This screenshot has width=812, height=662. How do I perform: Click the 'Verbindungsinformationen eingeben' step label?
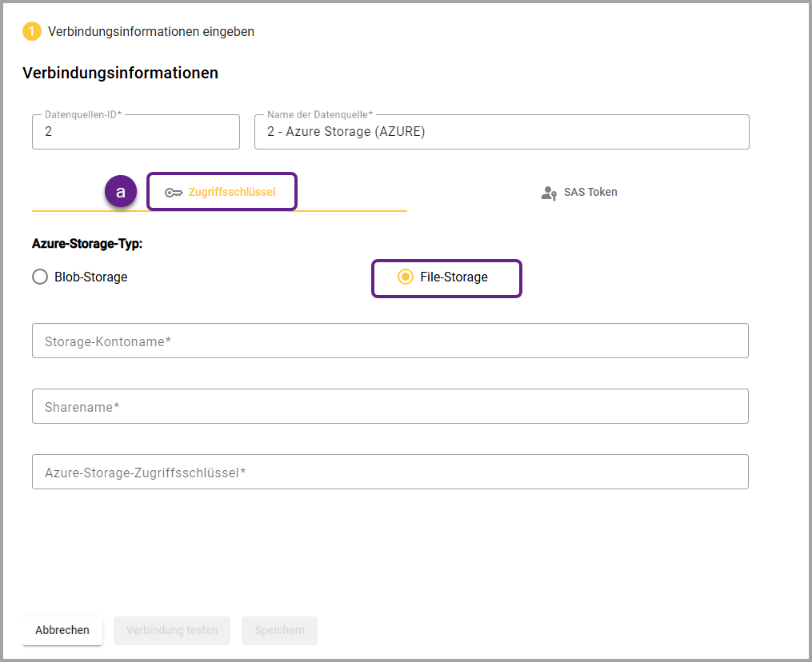point(151,32)
